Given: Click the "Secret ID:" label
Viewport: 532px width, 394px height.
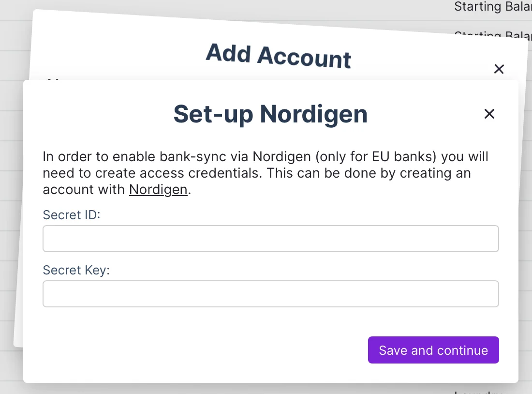Looking at the screenshot, I should pos(72,214).
